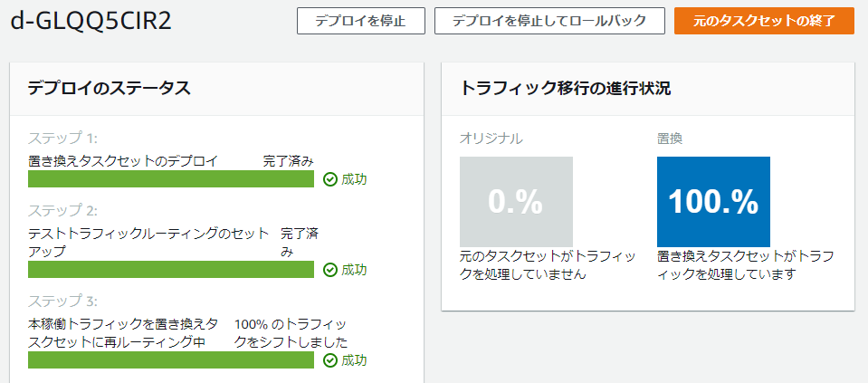
Task: Click the deployment ID d-GLQQ5CIR2 heading
Action: pyautogui.click(x=91, y=21)
